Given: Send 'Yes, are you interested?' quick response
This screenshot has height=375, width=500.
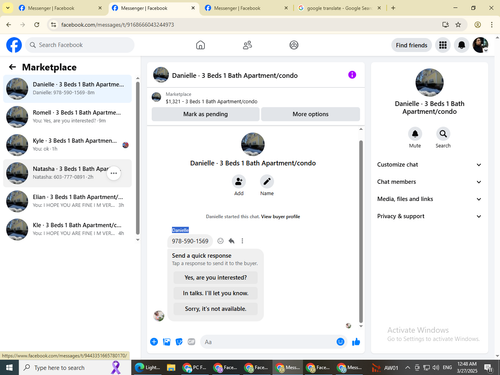Looking at the screenshot, I should (x=216, y=277).
